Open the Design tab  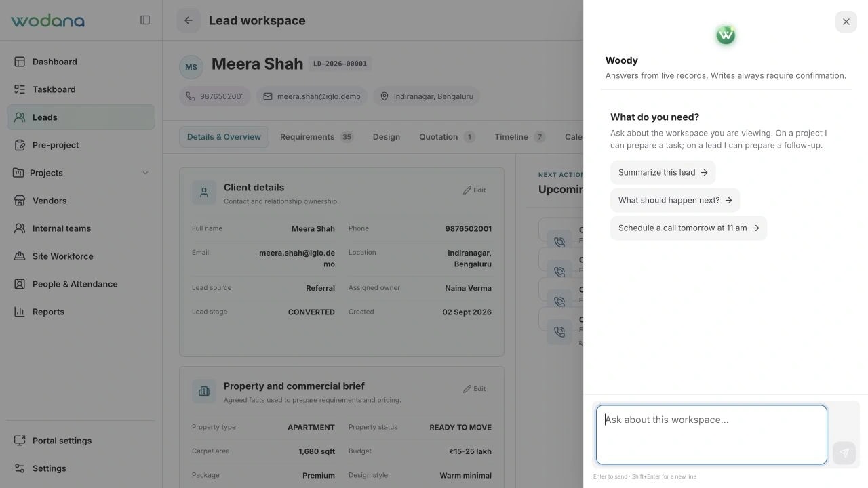click(x=387, y=137)
